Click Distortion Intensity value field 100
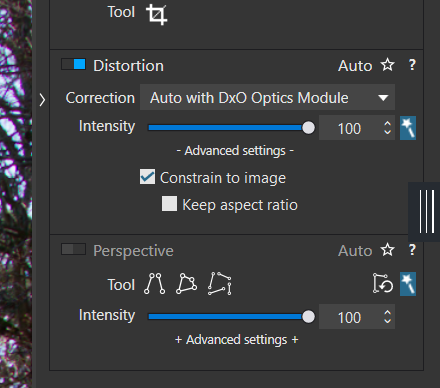440x388 pixels. 349,128
